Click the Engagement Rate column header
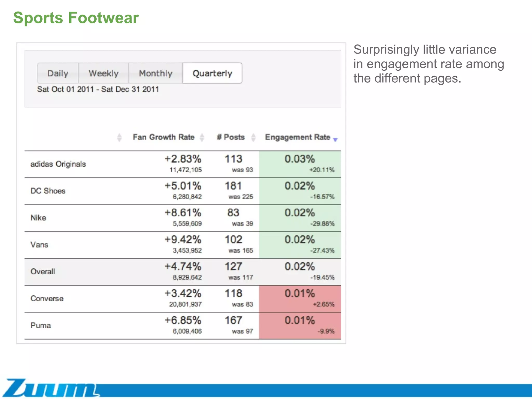 [298, 137]
